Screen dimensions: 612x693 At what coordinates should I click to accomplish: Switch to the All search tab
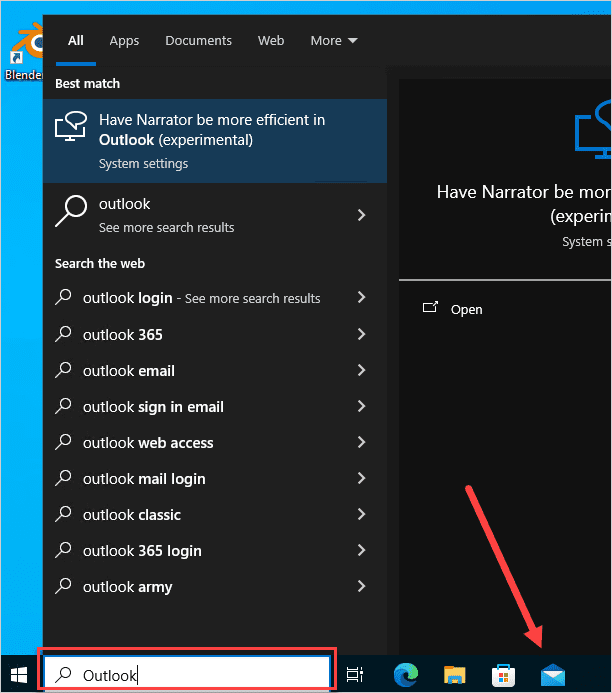pyautogui.click(x=76, y=41)
